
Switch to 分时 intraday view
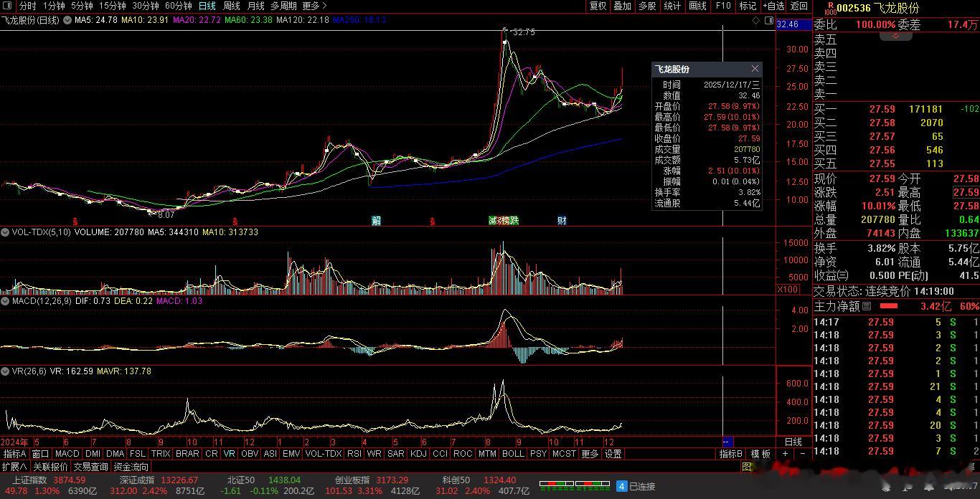(x=27, y=6)
